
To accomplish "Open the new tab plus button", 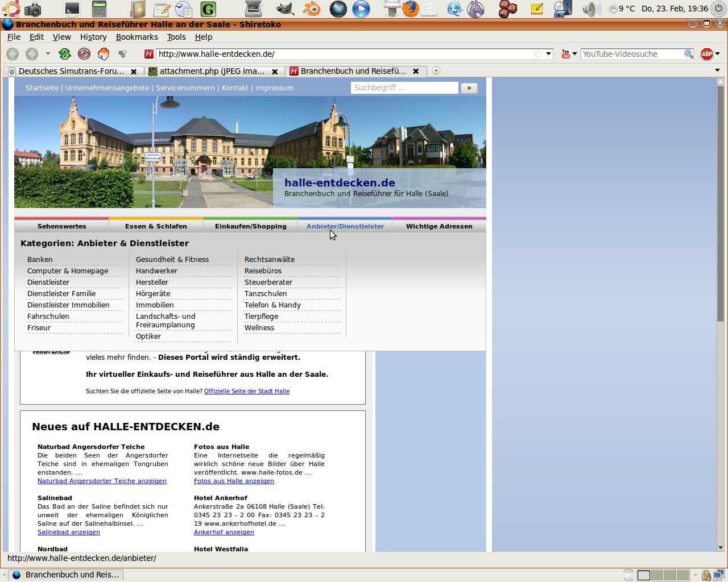I will pyautogui.click(x=436, y=70).
